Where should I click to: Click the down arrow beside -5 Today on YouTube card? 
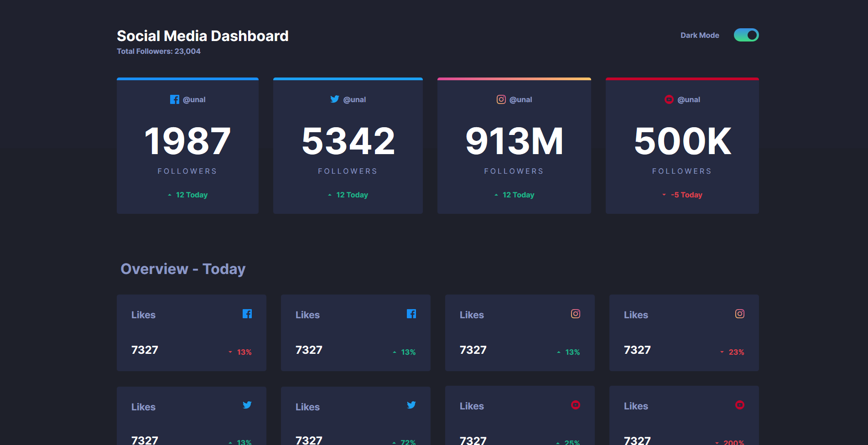point(664,195)
